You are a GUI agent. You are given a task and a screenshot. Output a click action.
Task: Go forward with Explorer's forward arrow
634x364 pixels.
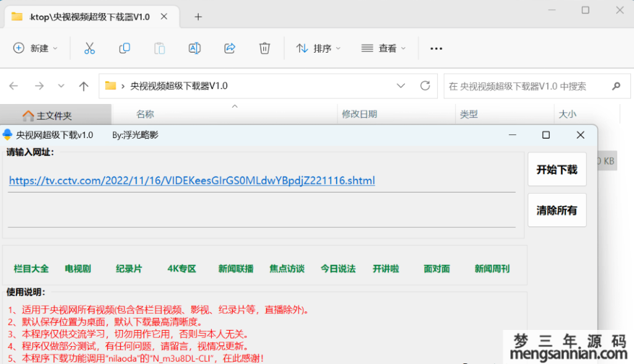point(39,86)
